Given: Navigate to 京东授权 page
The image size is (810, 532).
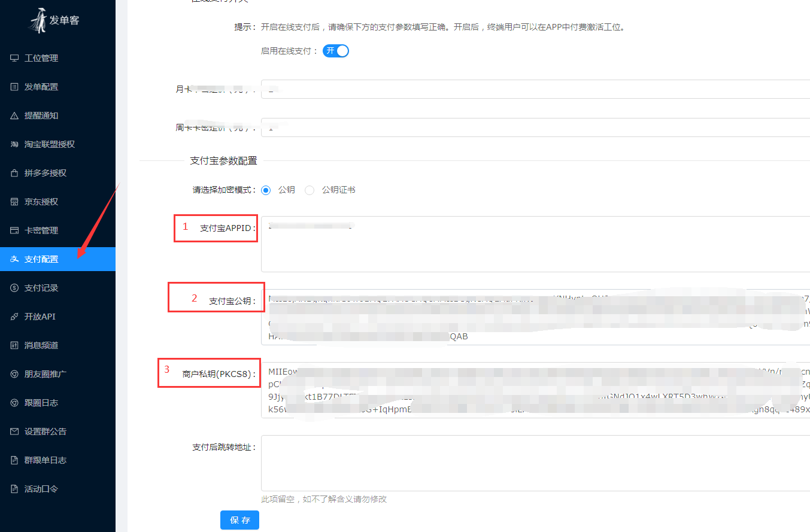Looking at the screenshot, I should point(57,202).
